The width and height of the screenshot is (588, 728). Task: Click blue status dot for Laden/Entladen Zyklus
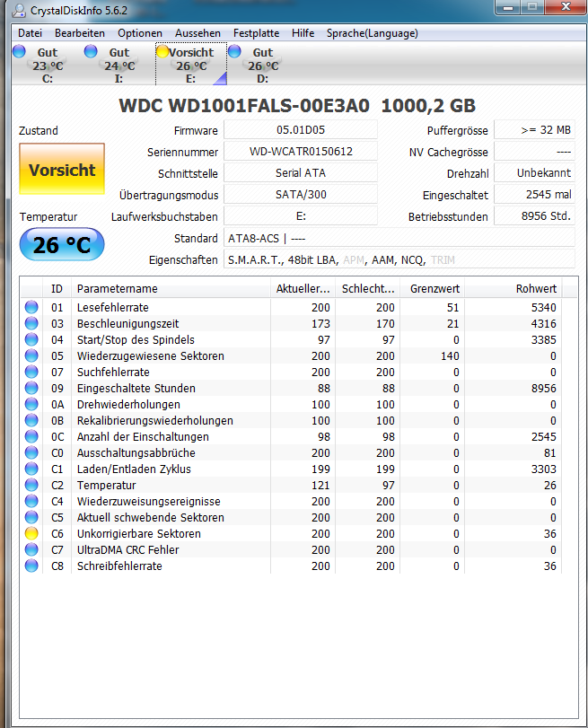(31, 469)
